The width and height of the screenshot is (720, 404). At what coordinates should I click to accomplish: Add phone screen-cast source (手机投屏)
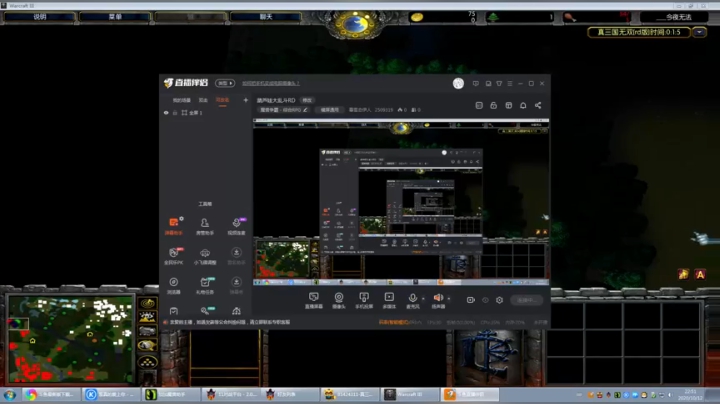(364, 300)
